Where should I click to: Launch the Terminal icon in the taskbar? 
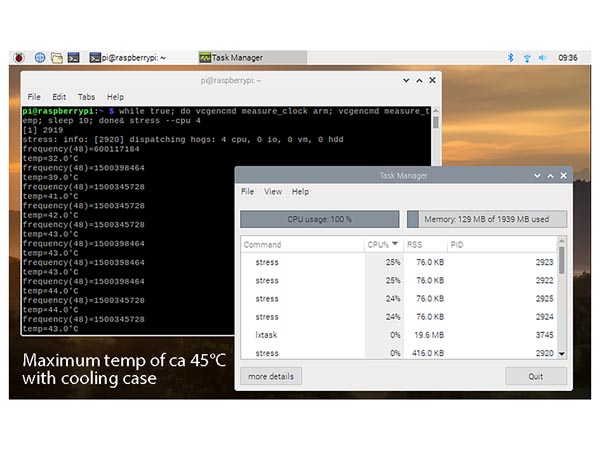(x=76, y=58)
